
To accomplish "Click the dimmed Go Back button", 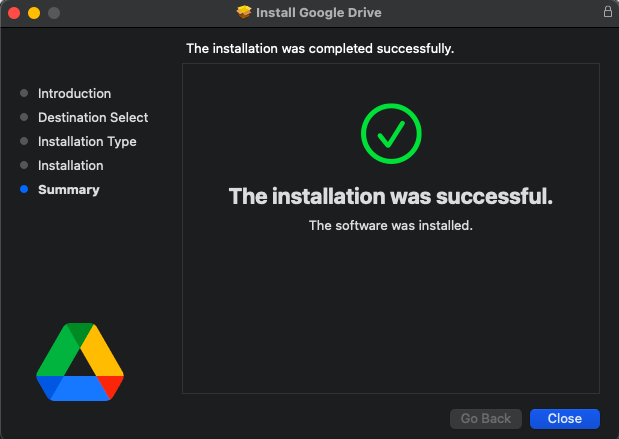I will pos(486,418).
